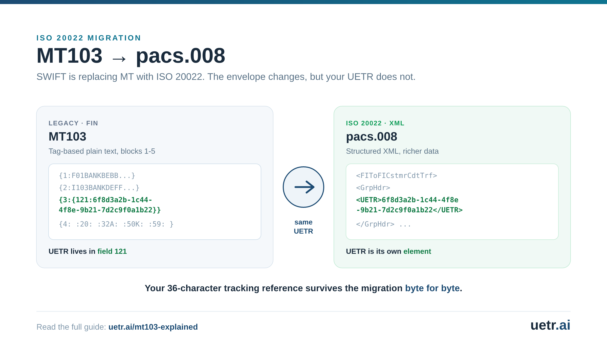Click the opening '<GrpHdr>' XML line
607x364 pixels.
tap(373, 188)
